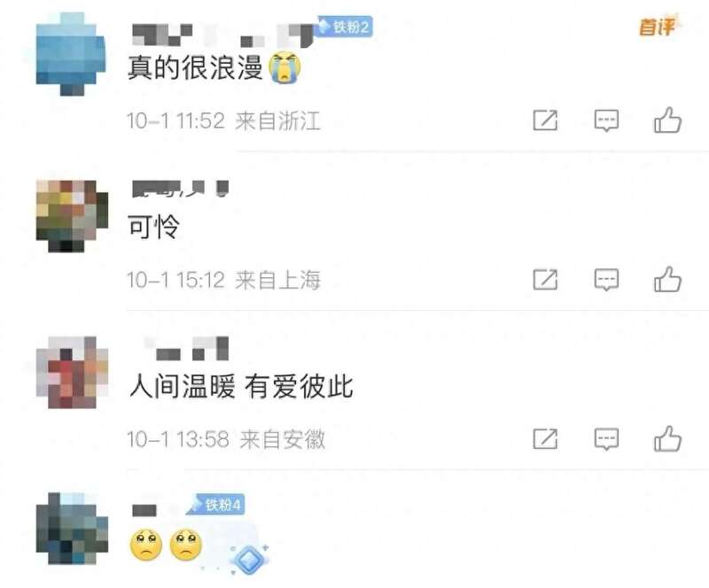This screenshot has width=709, height=588.
Task: Give thumbs up to 人间温暖 comment
Action: click(667, 438)
